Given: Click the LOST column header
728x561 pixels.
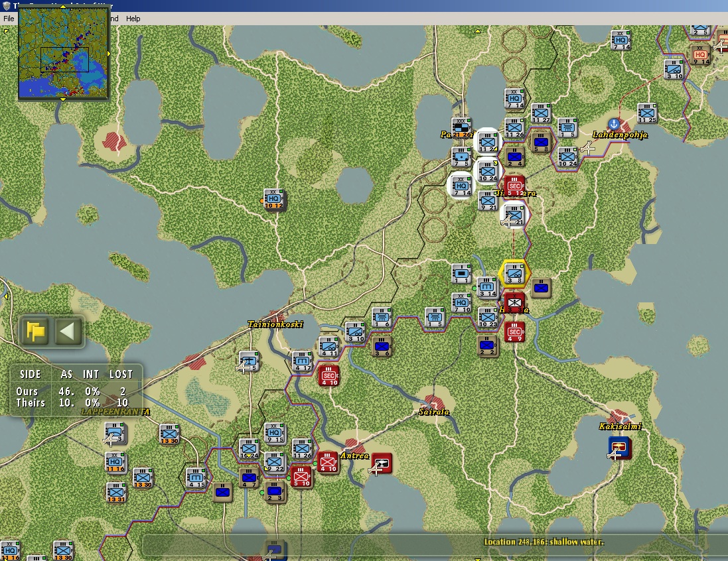Looking at the screenshot, I should 121,374.
